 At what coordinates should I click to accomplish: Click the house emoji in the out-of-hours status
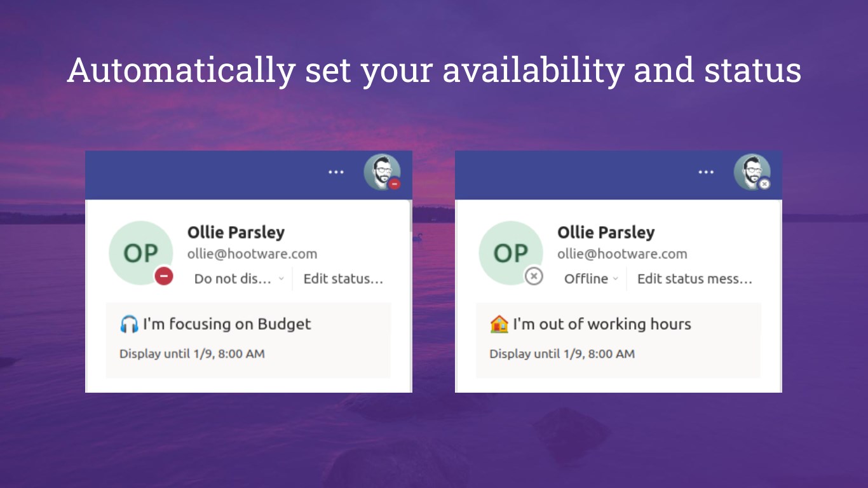[x=499, y=325]
